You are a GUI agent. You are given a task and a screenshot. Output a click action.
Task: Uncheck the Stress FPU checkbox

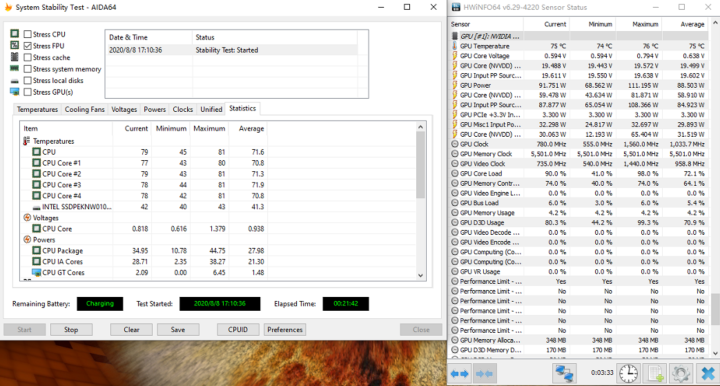click(x=28, y=45)
